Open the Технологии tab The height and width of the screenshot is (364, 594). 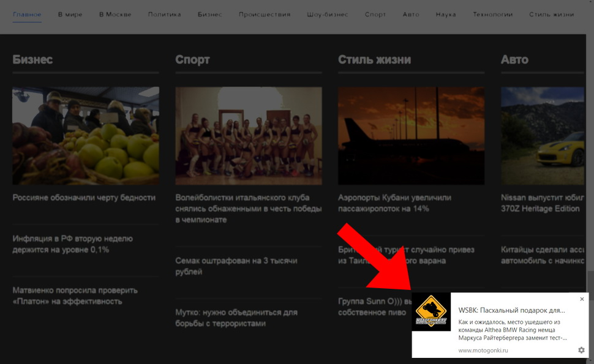click(492, 15)
